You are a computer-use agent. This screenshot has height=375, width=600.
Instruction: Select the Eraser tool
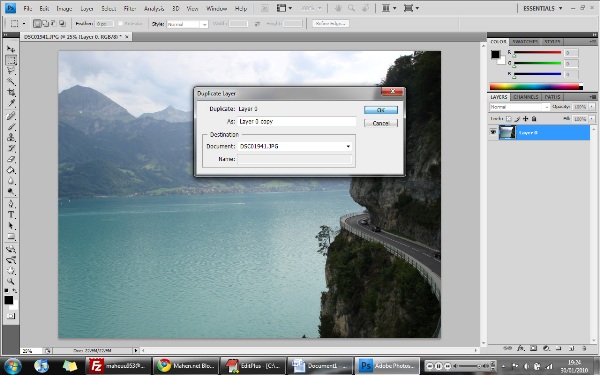point(11,159)
